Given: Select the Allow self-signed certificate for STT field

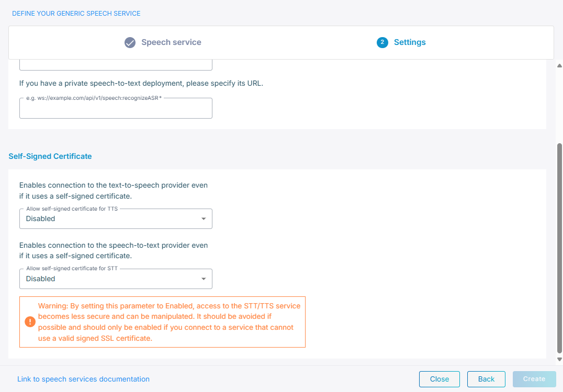Looking at the screenshot, I should click(110, 279).
